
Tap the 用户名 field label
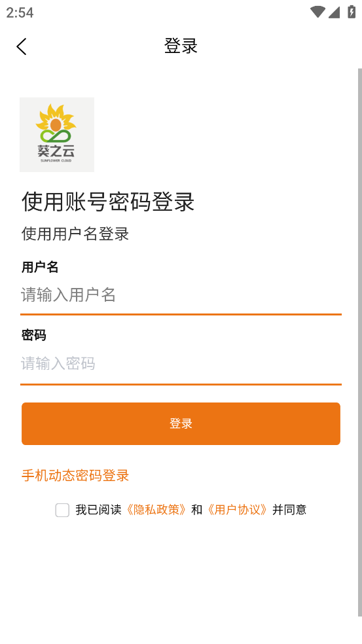pos(40,268)
